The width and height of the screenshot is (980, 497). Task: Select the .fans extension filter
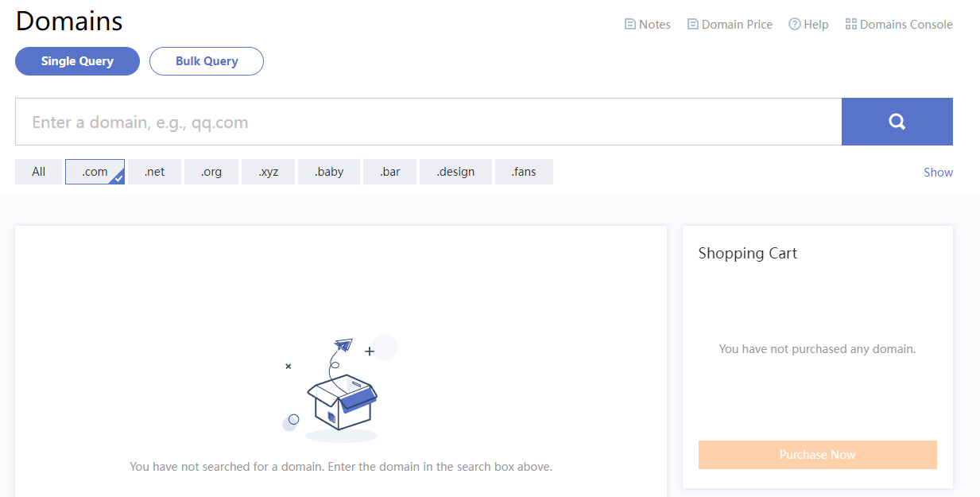pyautogui.click(x=524, y=172)
